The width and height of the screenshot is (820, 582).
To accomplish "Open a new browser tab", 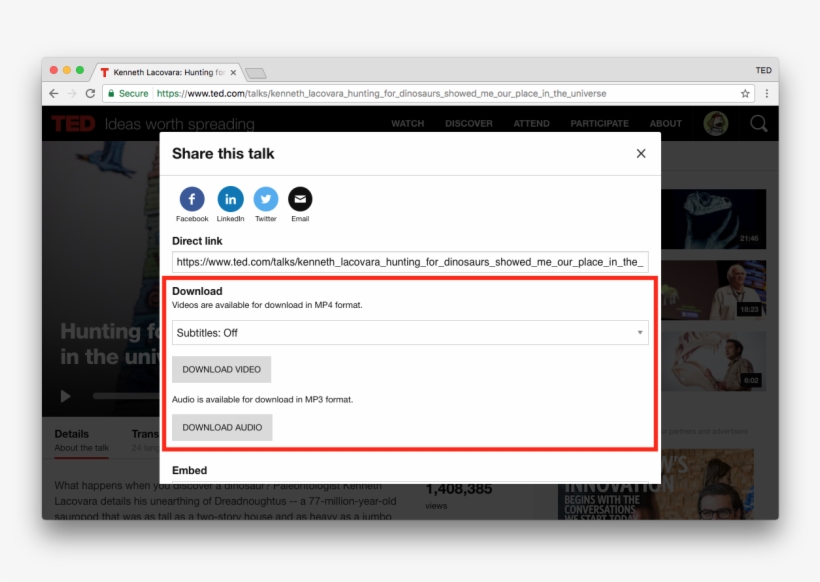I will coord(256,73).
